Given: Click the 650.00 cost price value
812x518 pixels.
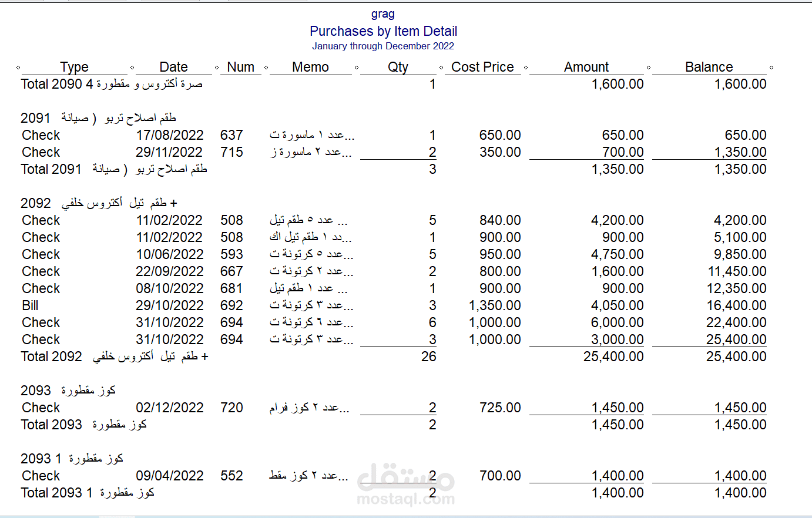Looking at the screenshot, I should click(x=500, y=135).
